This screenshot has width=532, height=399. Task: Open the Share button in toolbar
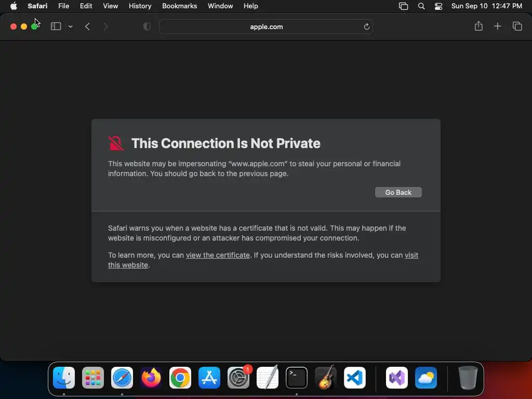[x=478, y=26]
